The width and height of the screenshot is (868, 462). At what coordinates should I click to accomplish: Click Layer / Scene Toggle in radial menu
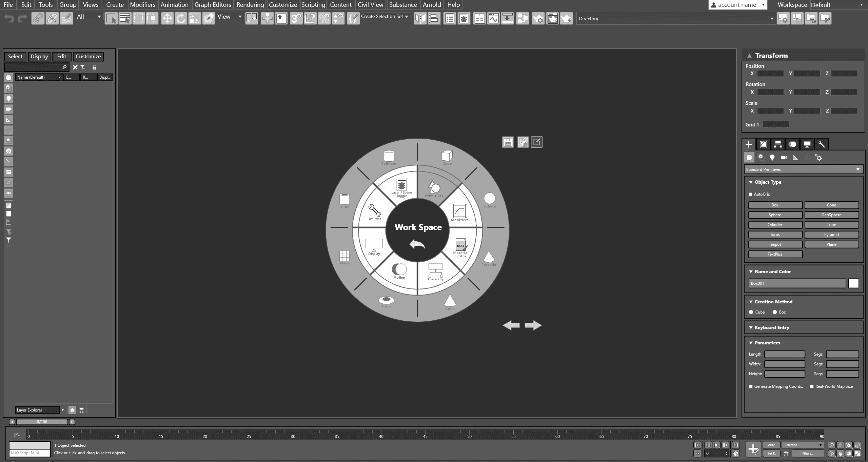click(x=401, y=188)
